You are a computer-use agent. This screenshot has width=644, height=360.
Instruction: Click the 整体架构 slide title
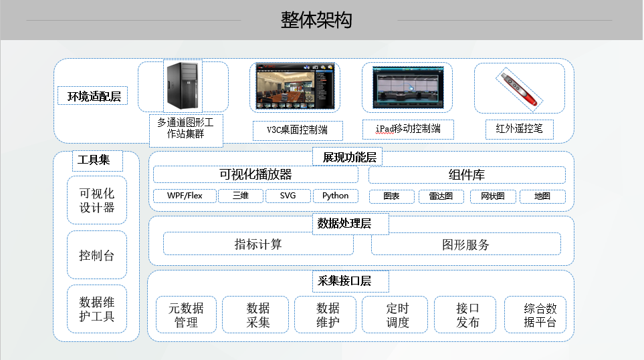click(x=316, y=20)
